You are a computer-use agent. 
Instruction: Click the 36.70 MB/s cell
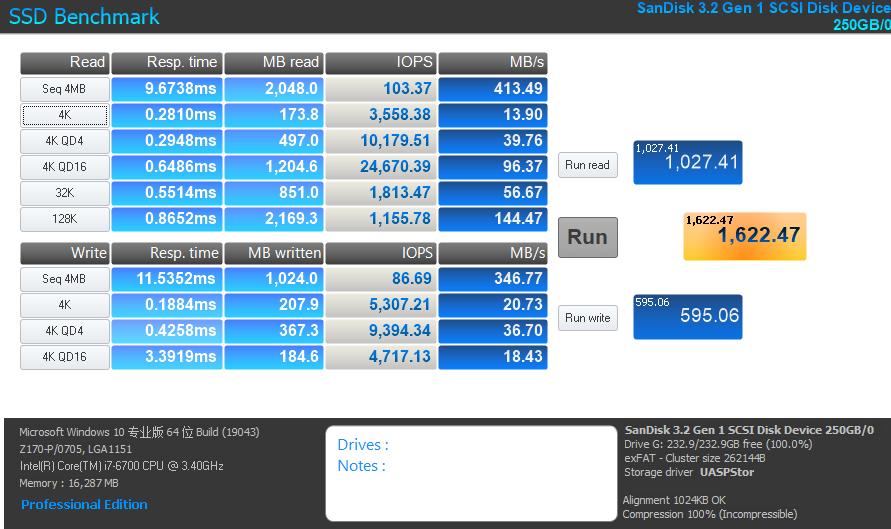pyautogui.click(x=493, y=331)
